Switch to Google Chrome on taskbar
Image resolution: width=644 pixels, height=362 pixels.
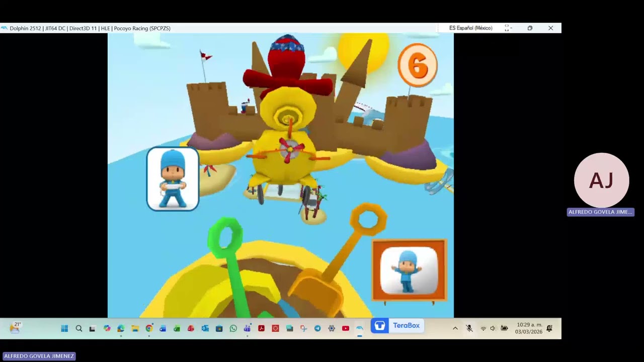pyautogui.click(x=149, y=328)
